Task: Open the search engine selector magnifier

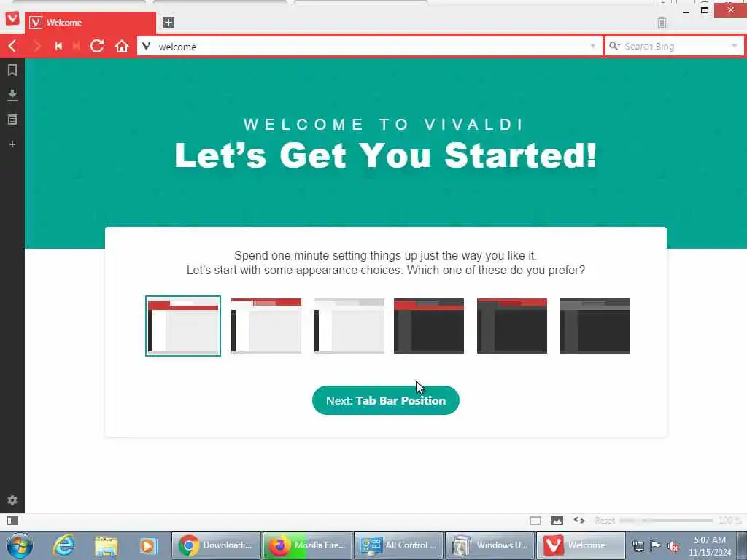Action: click(x=614, y=46)
